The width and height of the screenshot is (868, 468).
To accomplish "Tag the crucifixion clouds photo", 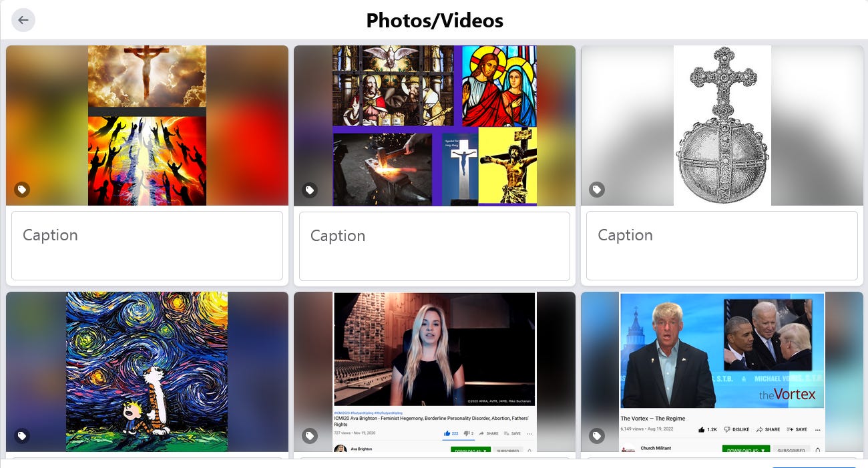I will coord(22,190).
